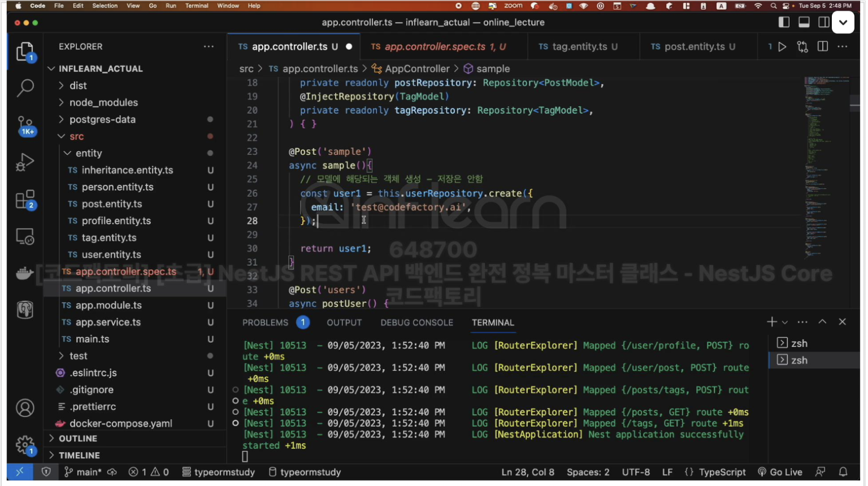The image size is (868, 486).
Task: Click the workspace trust shield in status bar
Action: click(x=46, y=472)
